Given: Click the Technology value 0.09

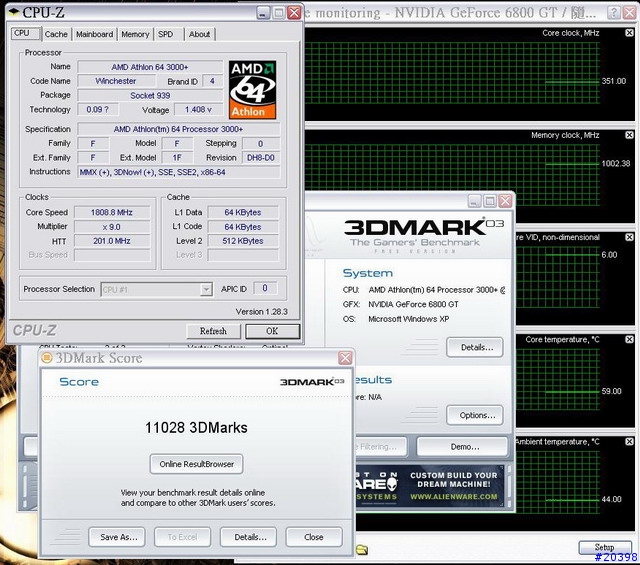Looking at the screenshot, I should coord(98,109).
